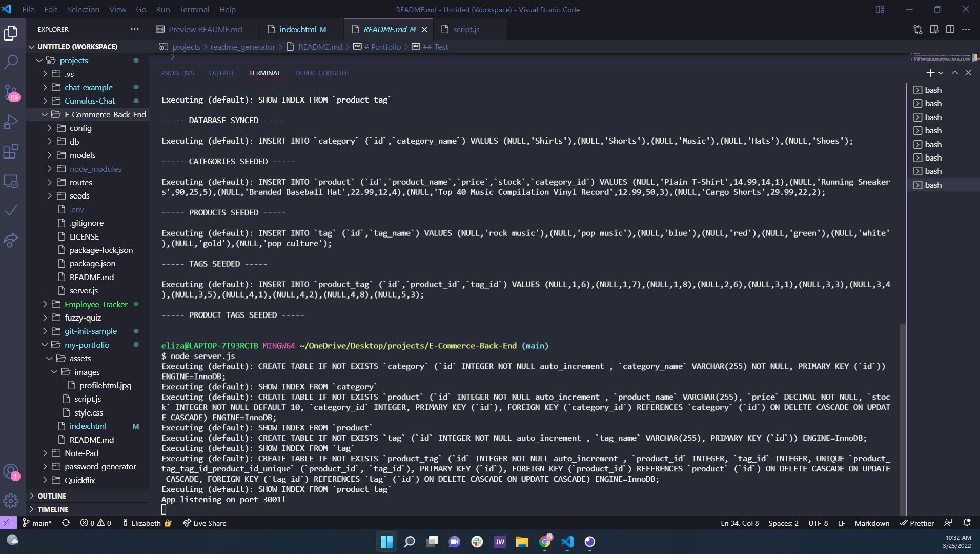Click Live Share in the status bar

205,523
